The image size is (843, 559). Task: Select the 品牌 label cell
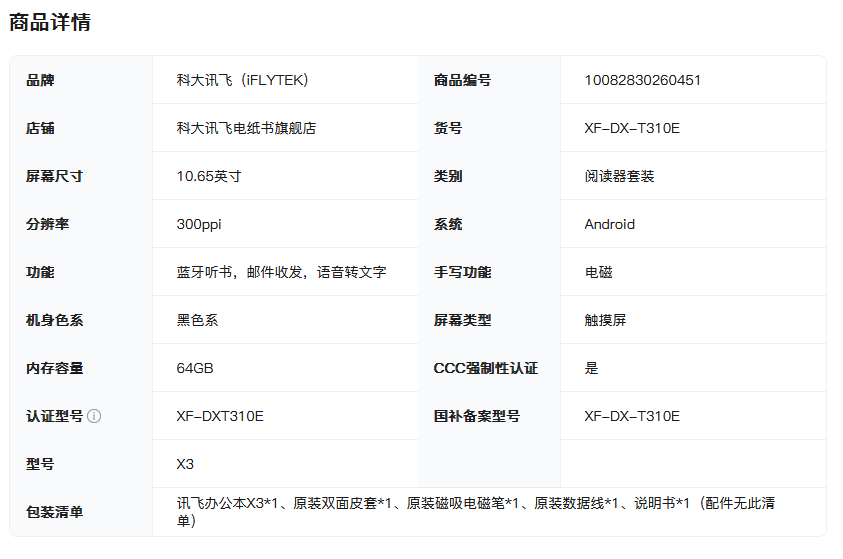pyautogui.click(x=81, y=80)
